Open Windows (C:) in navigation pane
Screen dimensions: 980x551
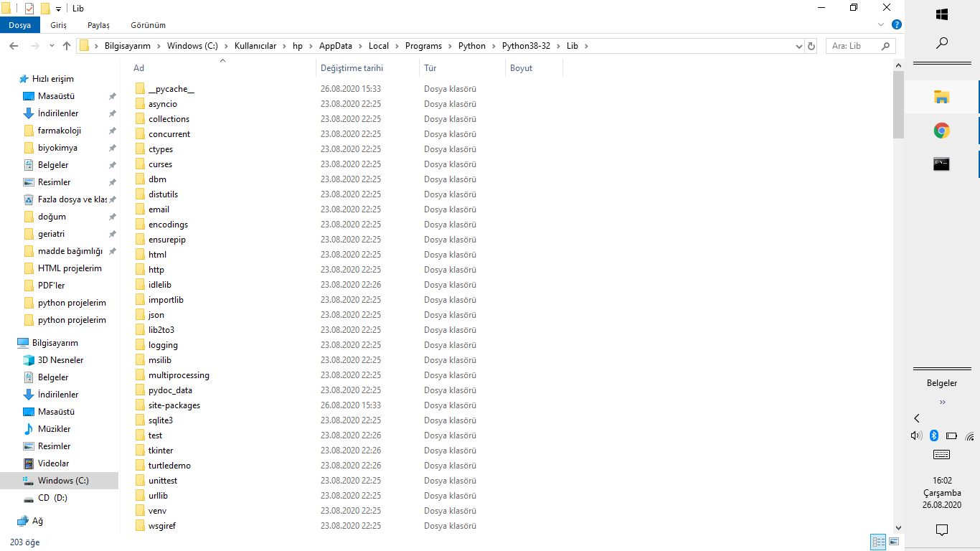tap(62, 481)
